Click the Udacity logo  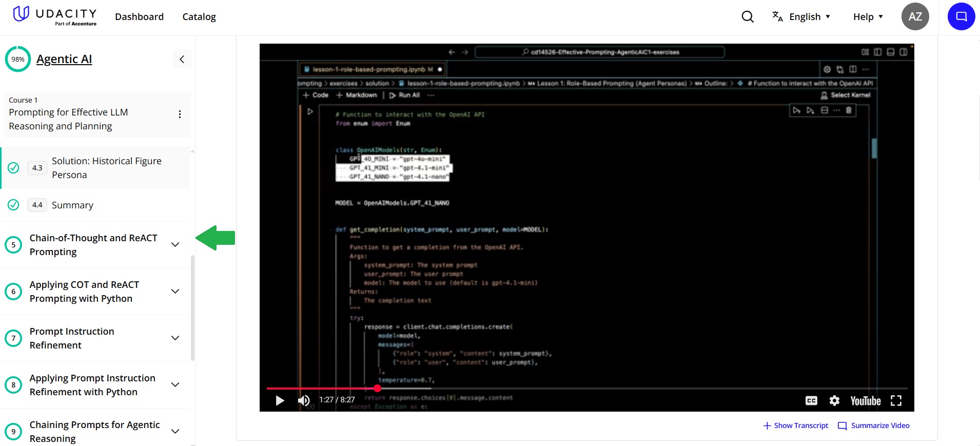pyautogui.click(x=54, y=15)
